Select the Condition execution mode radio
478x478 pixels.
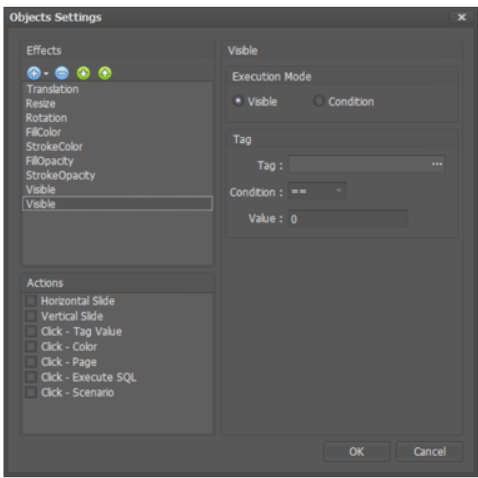pos(319,101)
